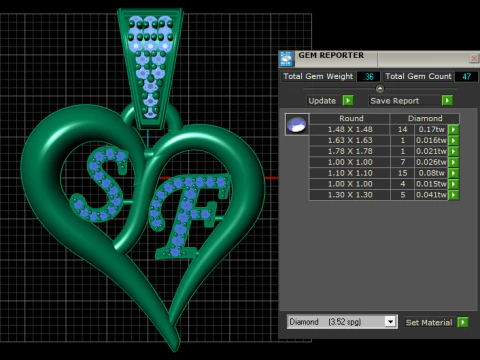The image size is (480, 360).
Task: Click the Gem Reporter panel logo icon
Action: tap(286, 59)
